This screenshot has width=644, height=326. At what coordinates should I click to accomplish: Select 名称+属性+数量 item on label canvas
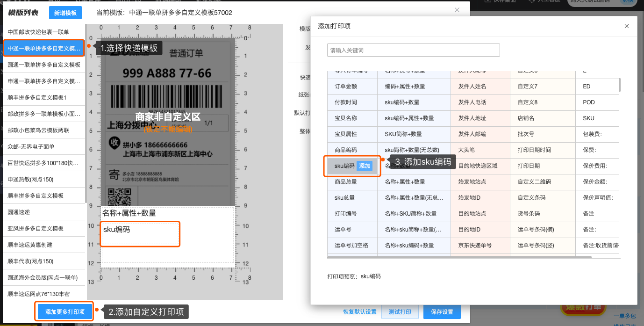129,213
